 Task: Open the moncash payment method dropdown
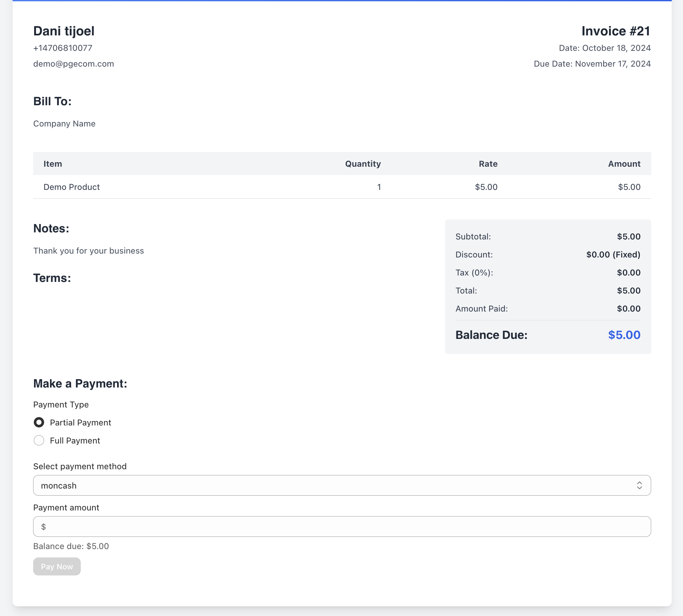point(341,485)
